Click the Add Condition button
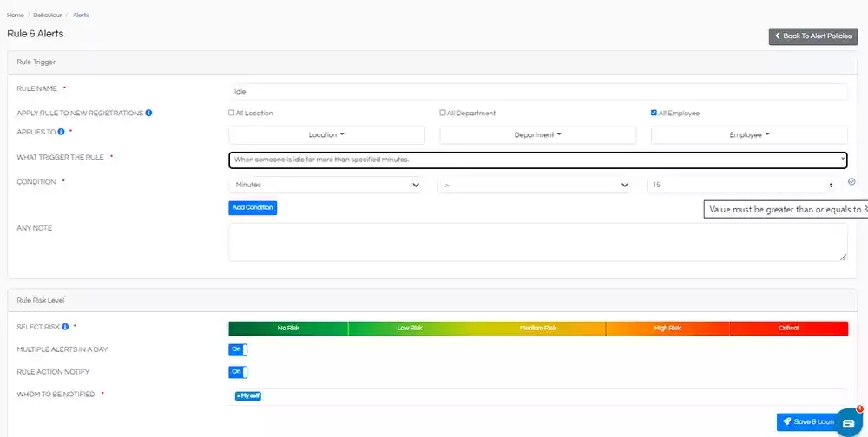Image resolution: width=868 pixels, height=437 pixels. [253, 208]
